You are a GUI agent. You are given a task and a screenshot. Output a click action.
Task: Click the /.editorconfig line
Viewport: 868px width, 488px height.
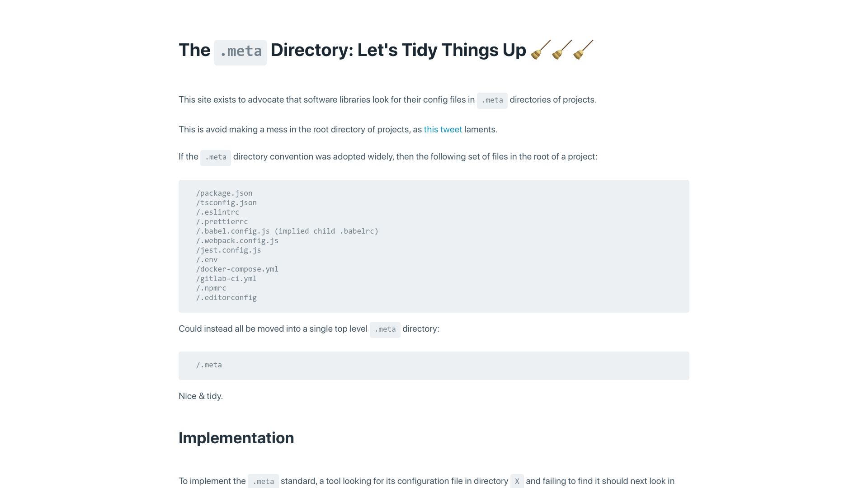click(x=226, y=298)
